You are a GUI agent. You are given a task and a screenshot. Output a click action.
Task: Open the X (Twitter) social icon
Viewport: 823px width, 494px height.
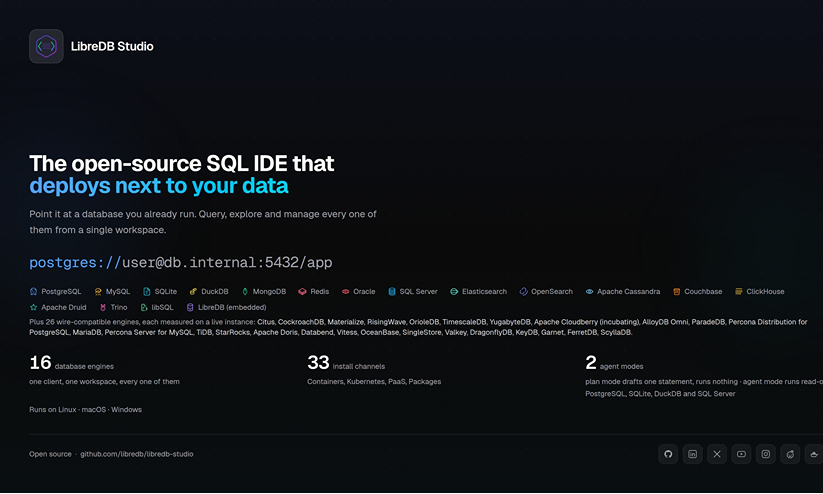click(717, 454)
